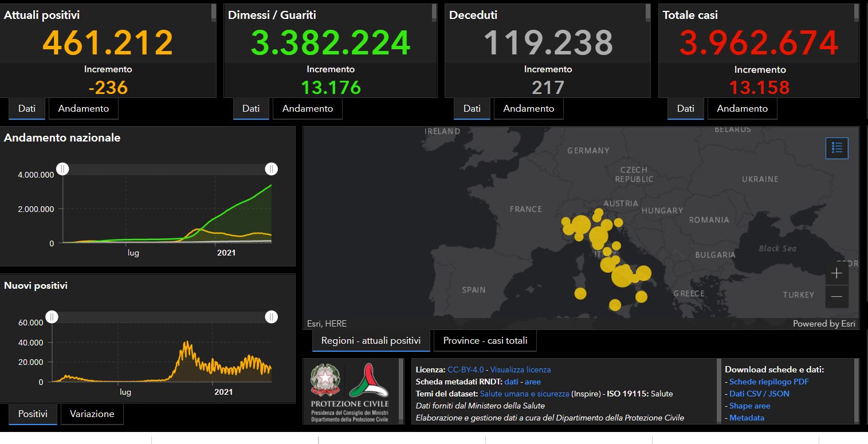Click largest yellow bubble in central Italy
The image size is (868, 444).
(622, 276)
